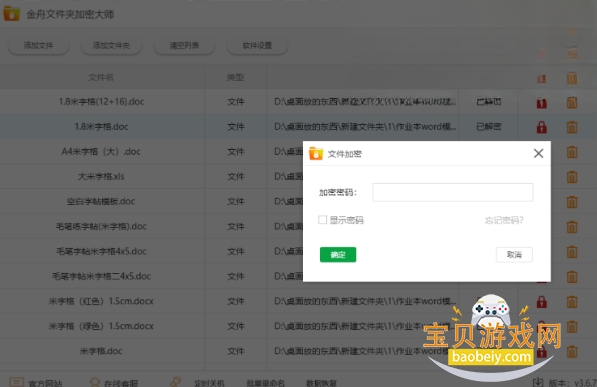Delete 米字格（红色）1.5cm.docx with trash icon
The width and height of the screenshot is (597, 387).
572,302
